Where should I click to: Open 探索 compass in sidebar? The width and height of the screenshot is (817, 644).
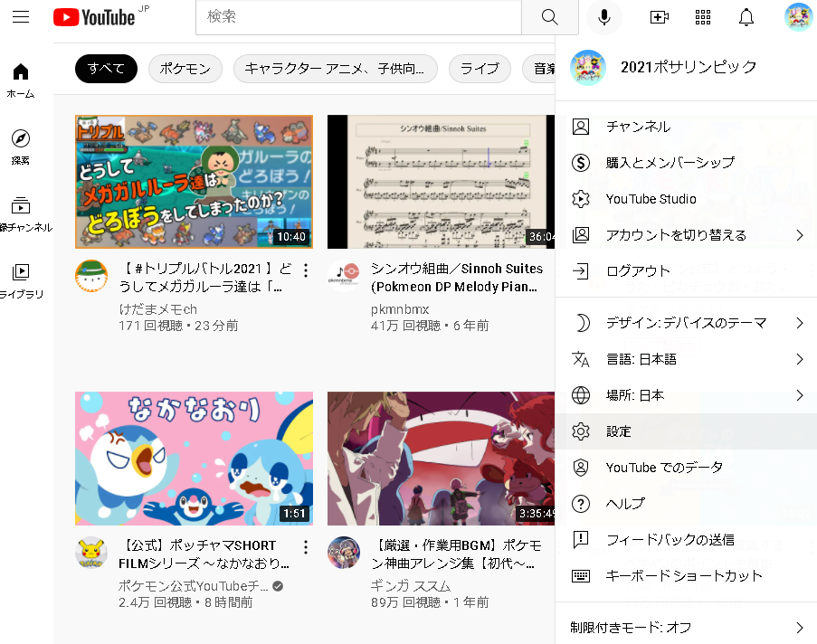21,147
